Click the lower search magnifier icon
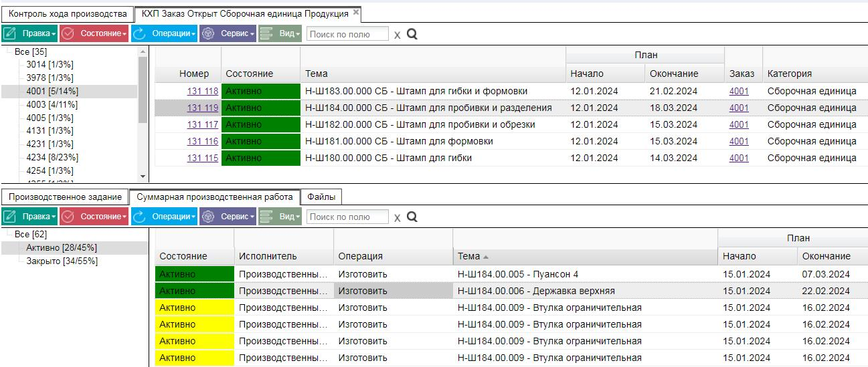Viewport: 868px width, 367px height. (x=412, y=217)
